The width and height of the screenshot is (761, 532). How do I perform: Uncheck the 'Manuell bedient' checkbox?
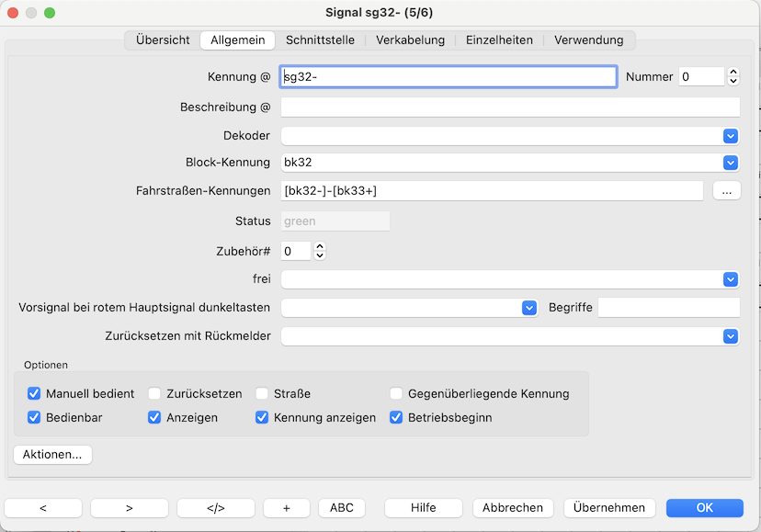35,393
